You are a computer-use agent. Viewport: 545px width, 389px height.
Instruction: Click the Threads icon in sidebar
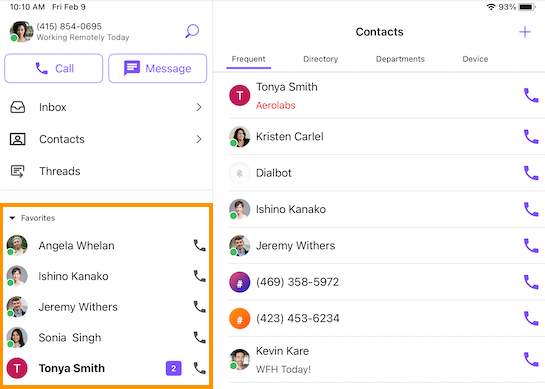17,171
